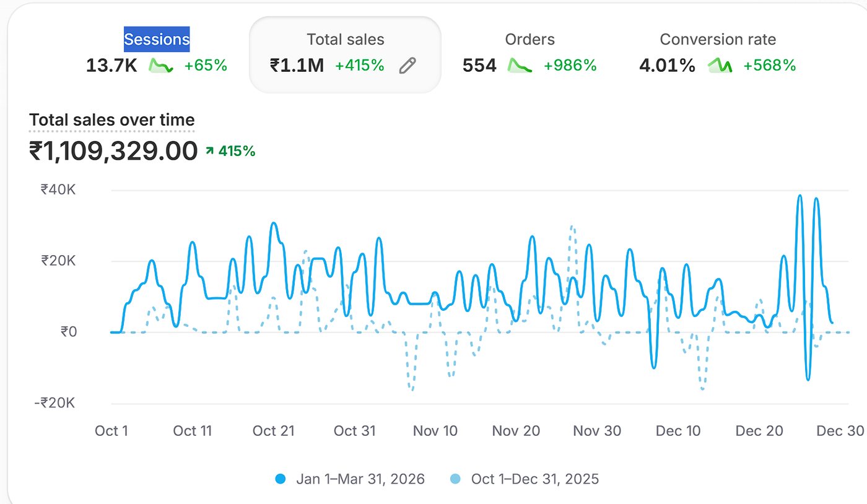The width and height of the screenshot is (867, 504).
Task: Click the 'Jan 1–Mar 31, 2026' legend label
Action: coord(360,479)
